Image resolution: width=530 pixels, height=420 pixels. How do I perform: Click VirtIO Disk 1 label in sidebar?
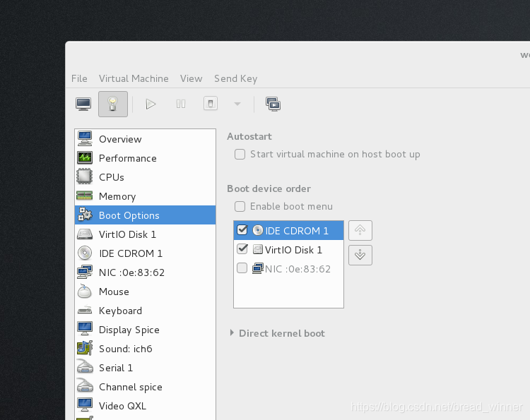(127, 234)
